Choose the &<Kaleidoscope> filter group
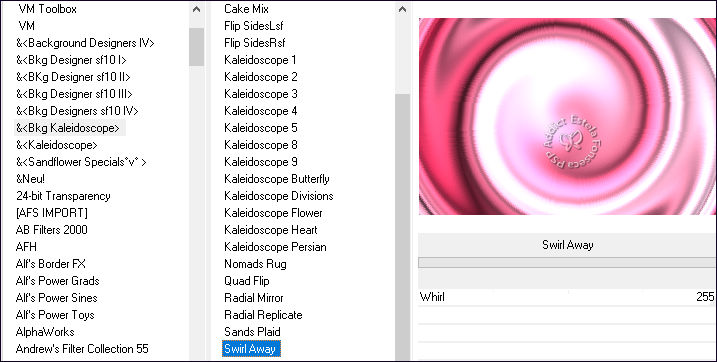 (57, 145)
